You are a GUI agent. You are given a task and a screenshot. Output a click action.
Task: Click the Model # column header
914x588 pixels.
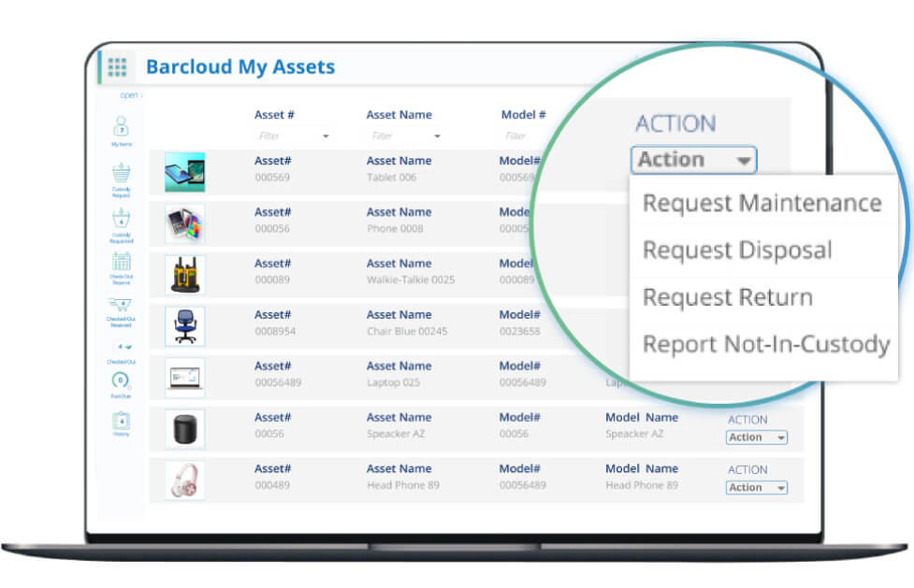pos(524,115)
